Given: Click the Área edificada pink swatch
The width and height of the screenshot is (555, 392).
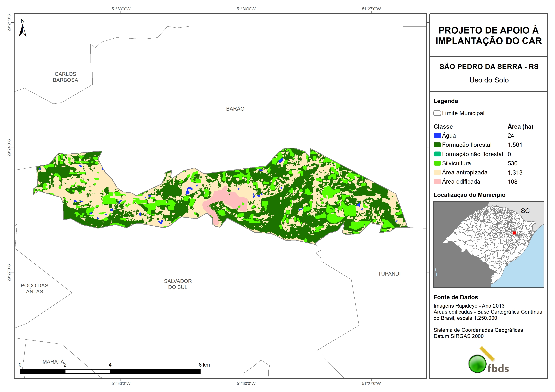Looking at the screenshot, I should tap(437, 182).
